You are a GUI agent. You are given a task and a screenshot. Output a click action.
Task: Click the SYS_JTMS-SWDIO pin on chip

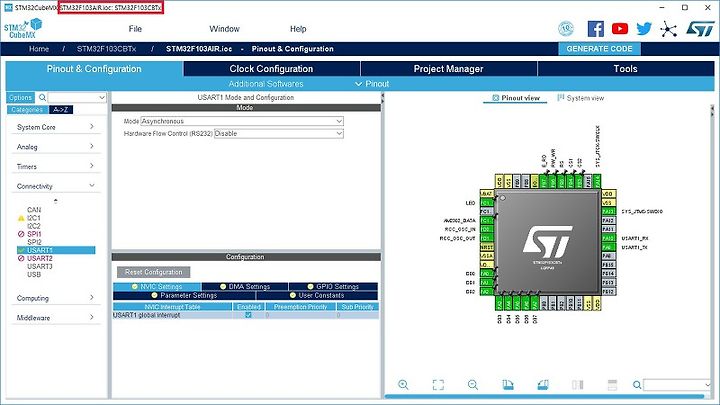point(608,211)
